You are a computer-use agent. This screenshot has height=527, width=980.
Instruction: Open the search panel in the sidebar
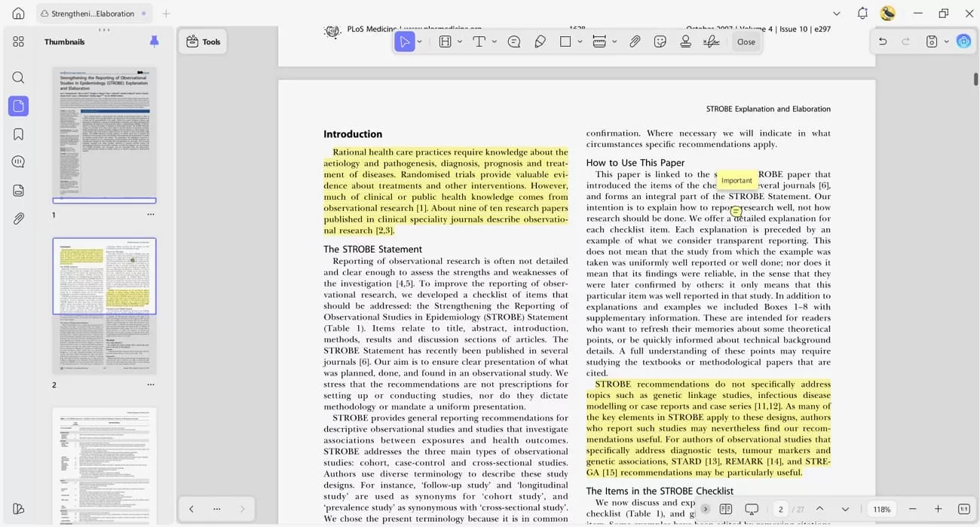[x=18, y=77]
